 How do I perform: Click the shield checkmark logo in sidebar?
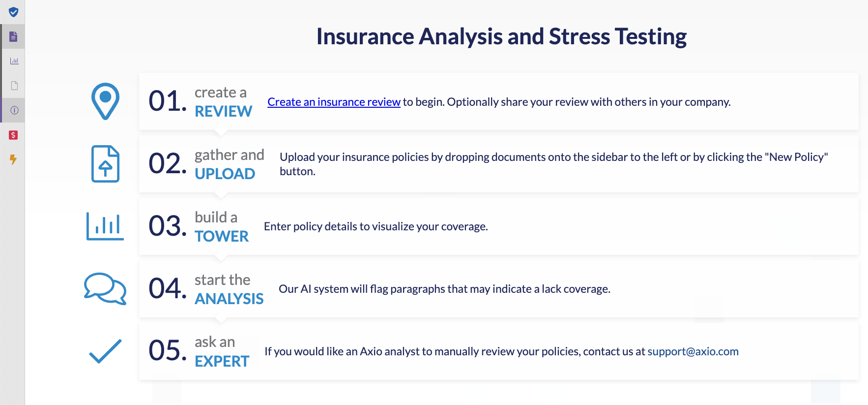[13, 12]
